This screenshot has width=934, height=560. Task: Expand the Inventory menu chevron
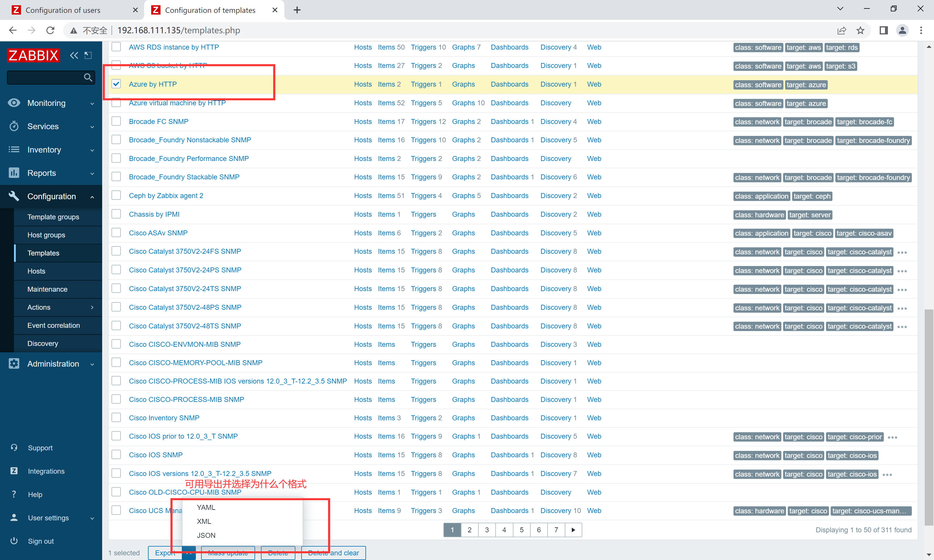pos(92,150)
